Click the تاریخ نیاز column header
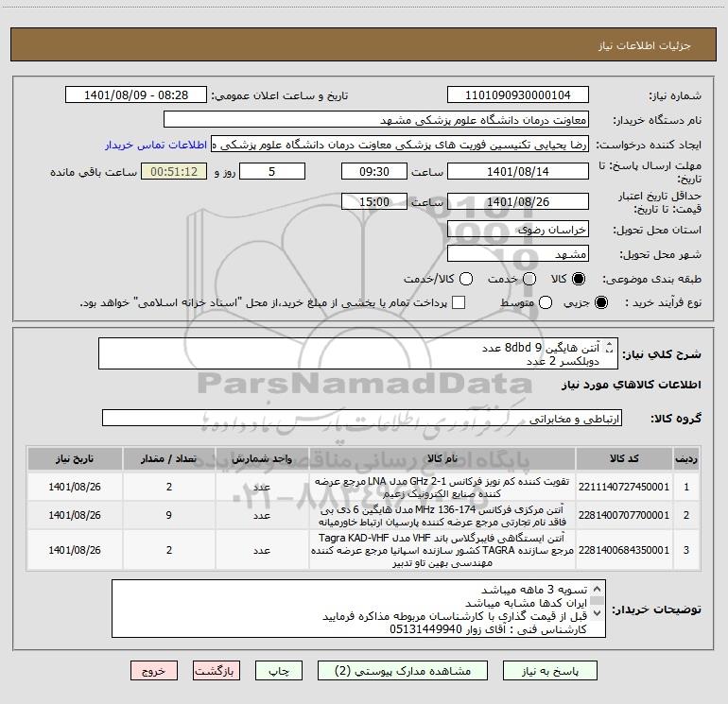728x704 pixels. coord(75,459)
